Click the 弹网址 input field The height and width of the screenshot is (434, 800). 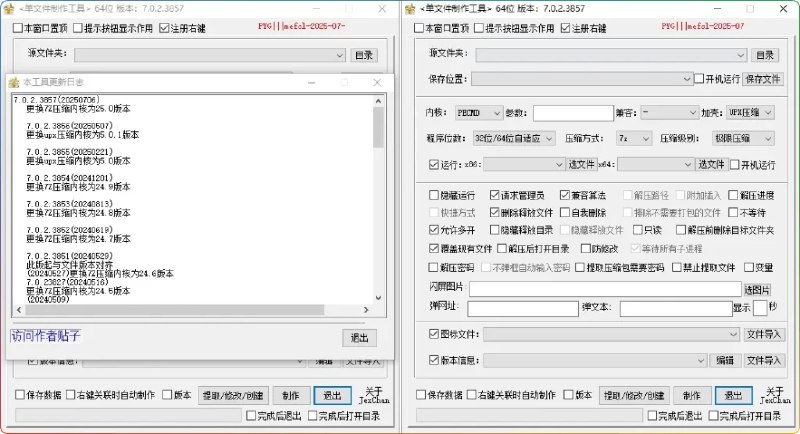tap(523, 309)
